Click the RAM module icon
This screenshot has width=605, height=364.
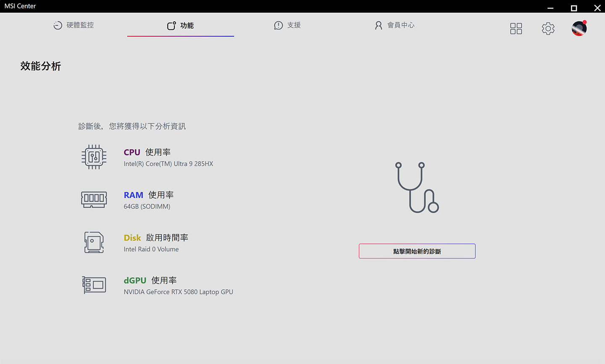94,199
